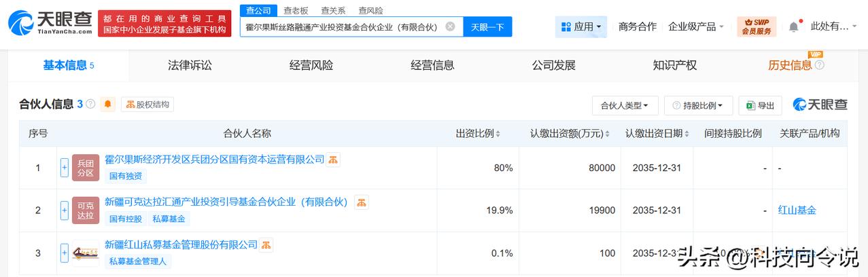Click the 股权结构 button
868x277 pixels.
(147, 105)
